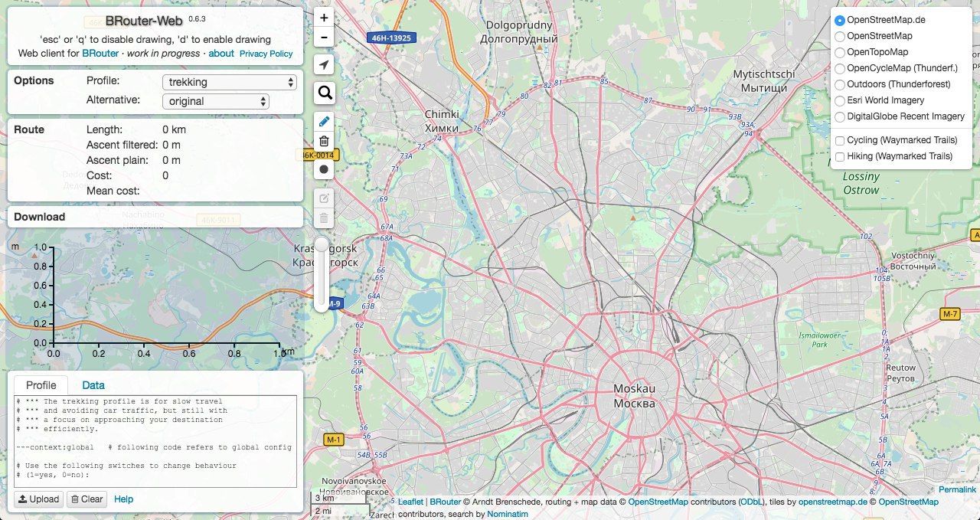
Task: Open the Alternative dropdown showing original
Action: point(215,101)
